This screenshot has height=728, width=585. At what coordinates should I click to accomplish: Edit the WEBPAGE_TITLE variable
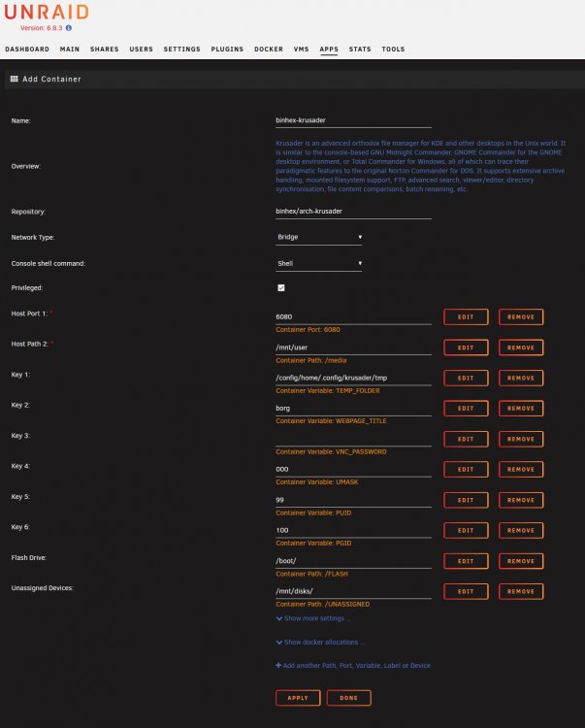(466, 409)
